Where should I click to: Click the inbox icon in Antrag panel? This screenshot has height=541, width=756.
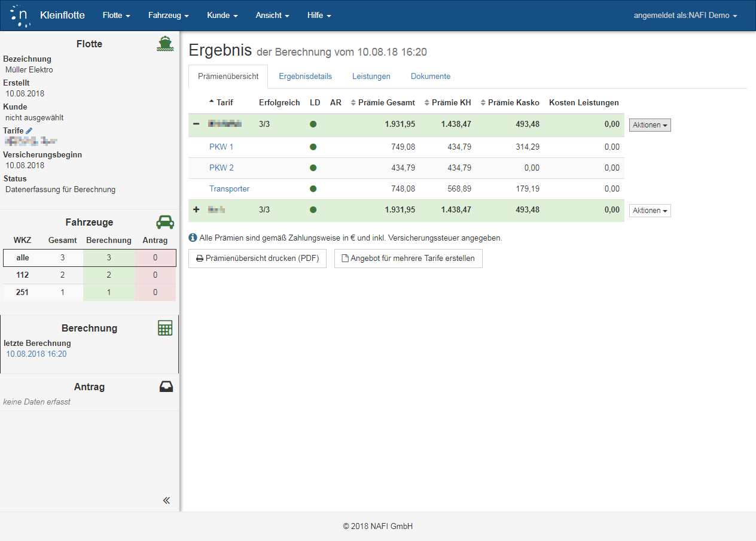point(166,387)
